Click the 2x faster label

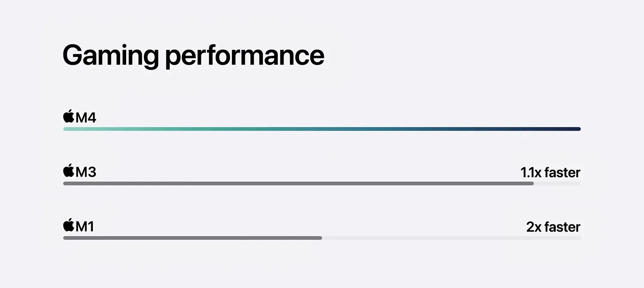click(553, 227)
